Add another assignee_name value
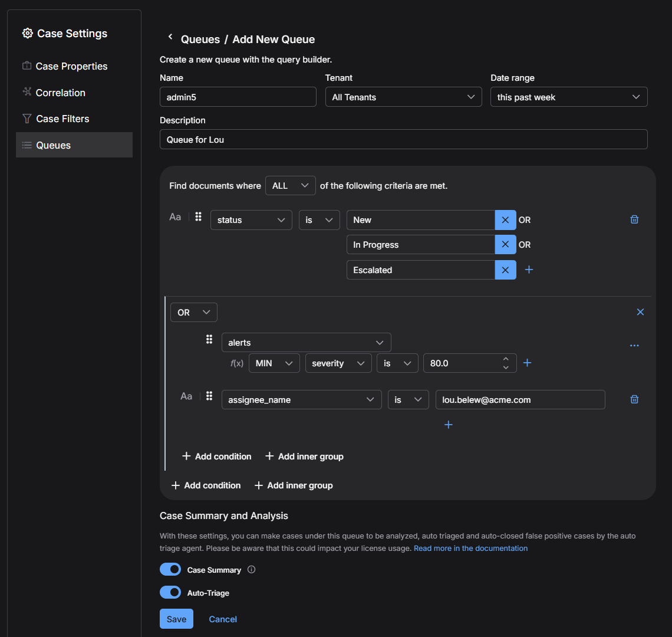 coord(448,425)
